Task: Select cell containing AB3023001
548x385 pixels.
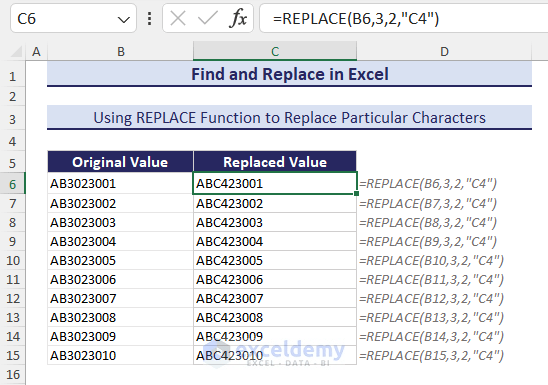Action: (120, 183)
